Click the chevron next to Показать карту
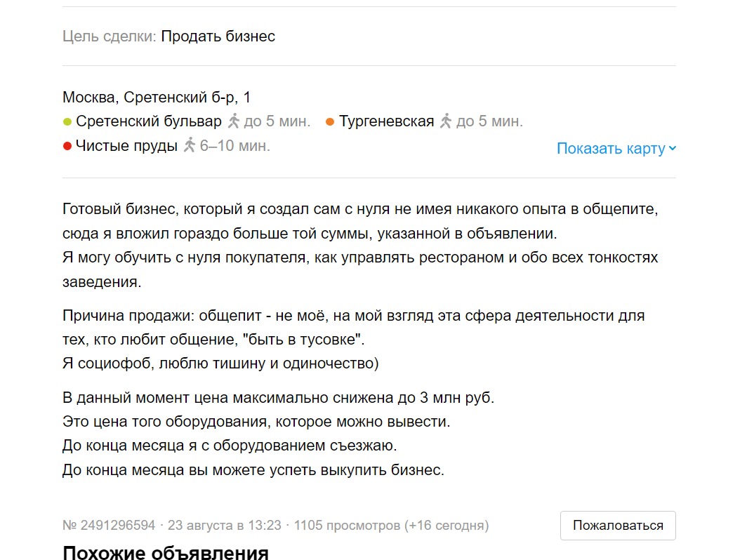Viewport: 754px width, 560px height. pos(673,148)
